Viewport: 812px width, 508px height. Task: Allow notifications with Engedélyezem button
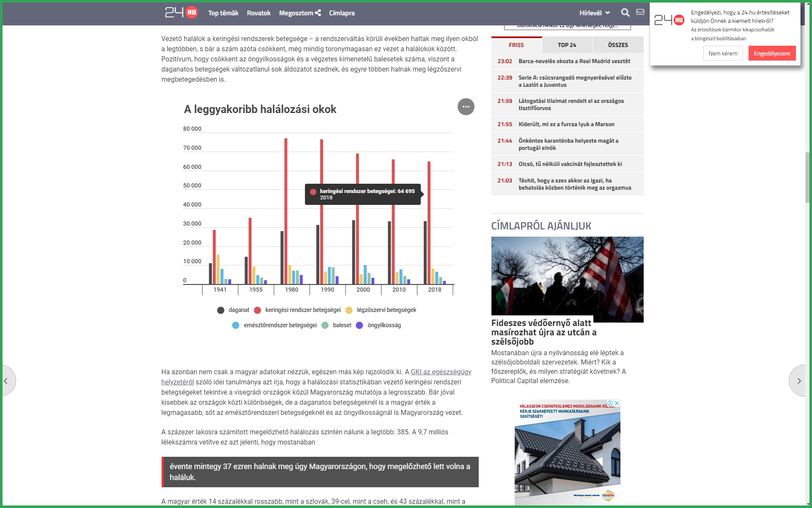[x=772, y=53]
